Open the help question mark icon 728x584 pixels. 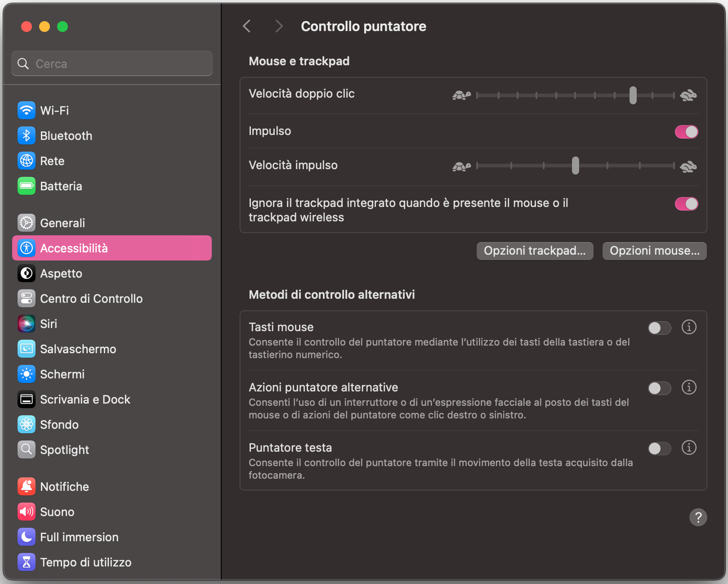pyautogui.click(x=698, y=517)
